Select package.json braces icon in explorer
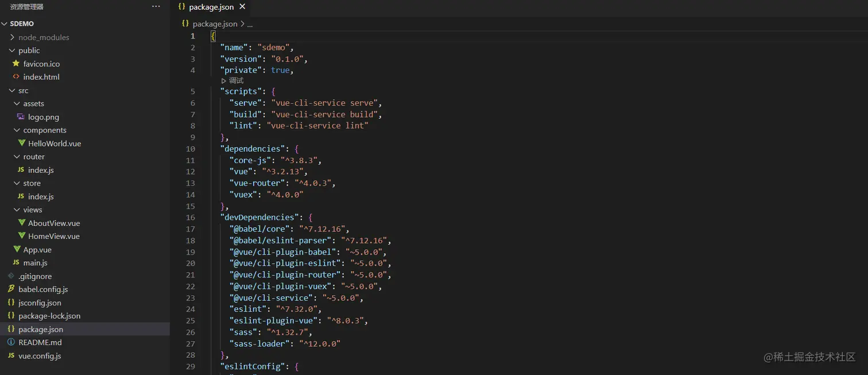The image size is (868, 375). click(x=11, y=329)
